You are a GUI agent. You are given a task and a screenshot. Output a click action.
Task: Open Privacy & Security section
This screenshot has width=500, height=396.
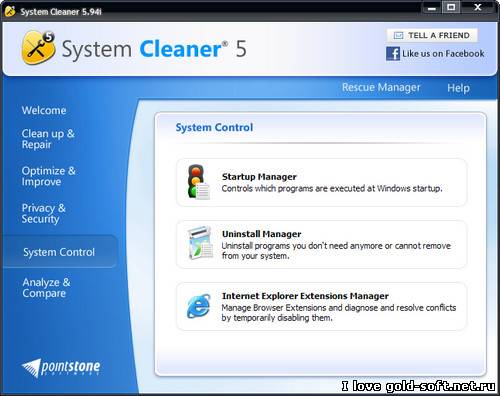point(44,213)
